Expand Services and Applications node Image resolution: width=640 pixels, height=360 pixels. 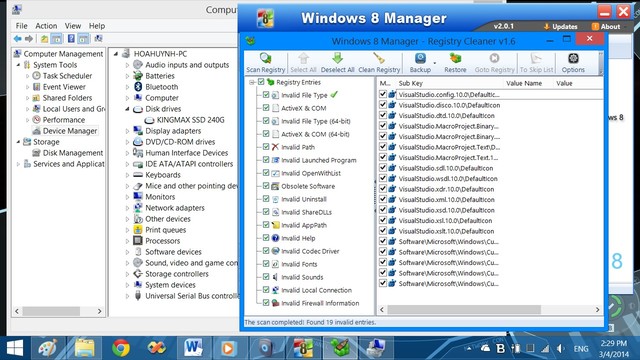18,164
